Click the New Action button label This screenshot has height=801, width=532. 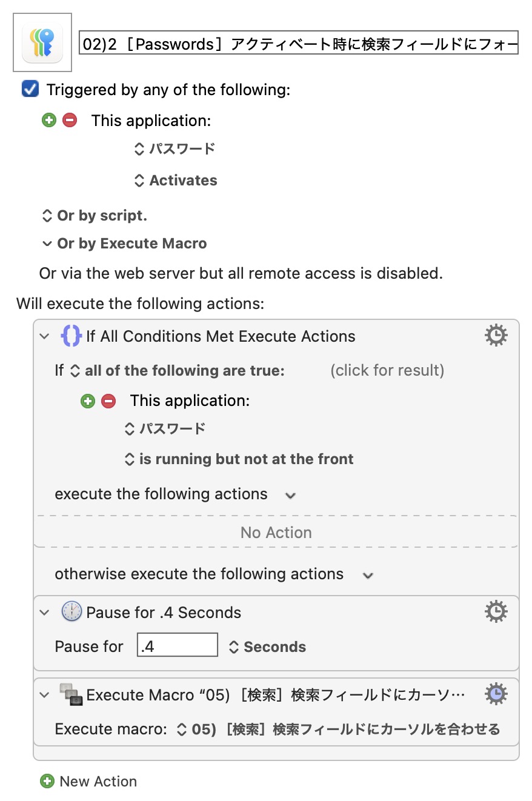click(98, 781)
